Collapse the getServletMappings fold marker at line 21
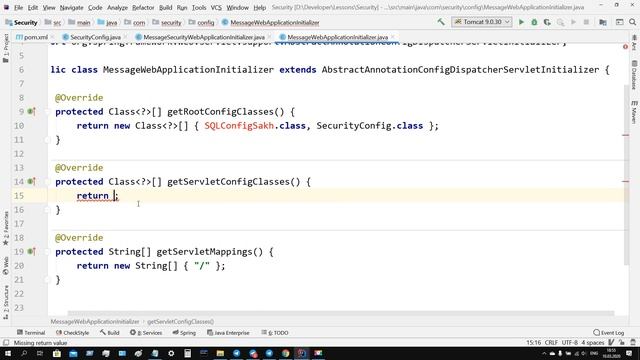Viewport: 640px width, 360px height. [x=47, y=280]
